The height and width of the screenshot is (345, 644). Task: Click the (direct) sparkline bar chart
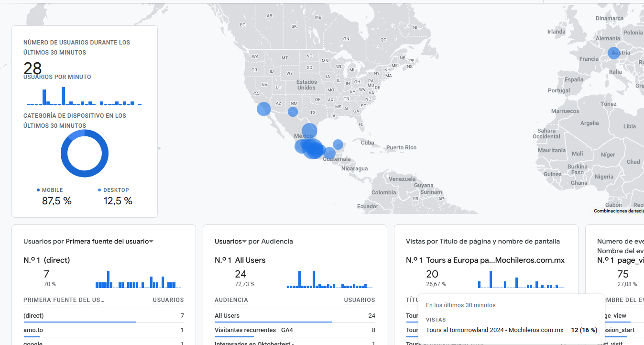click(x=139, y=279)
